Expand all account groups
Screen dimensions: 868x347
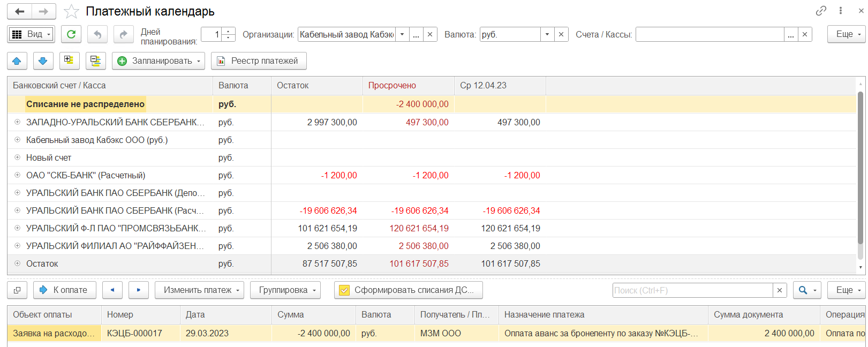(69, 61)
